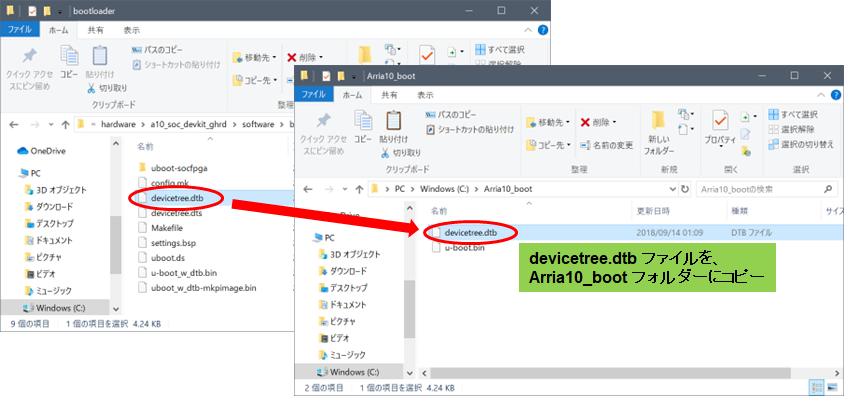Screen dimensions: 844x396
Task: Click すべて選択 in bootloader ribbon
Action: [x=500, y=50]
